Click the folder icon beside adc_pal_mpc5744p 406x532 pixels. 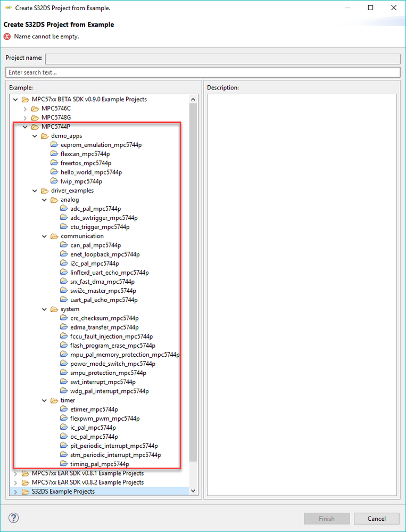point(64,208)
